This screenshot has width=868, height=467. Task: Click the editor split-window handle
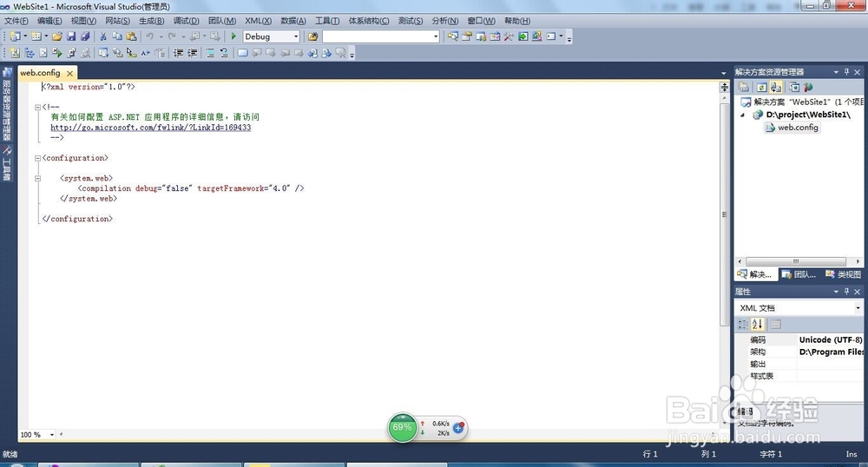click(724, 87)
